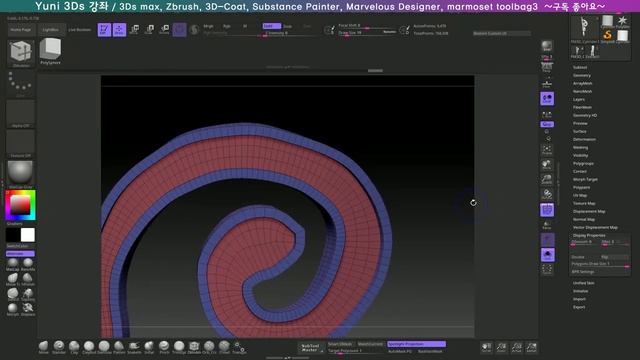Open the ZModeler current brush thumbnail
640x360 pixels.
(21, 53)
